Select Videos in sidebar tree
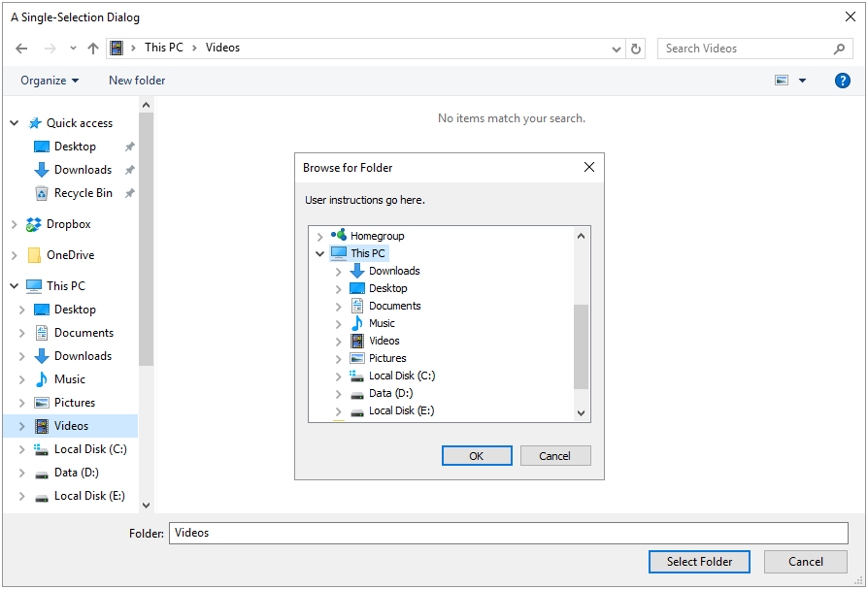This screenshot has height=589, width=868. (x=71, y=426)
